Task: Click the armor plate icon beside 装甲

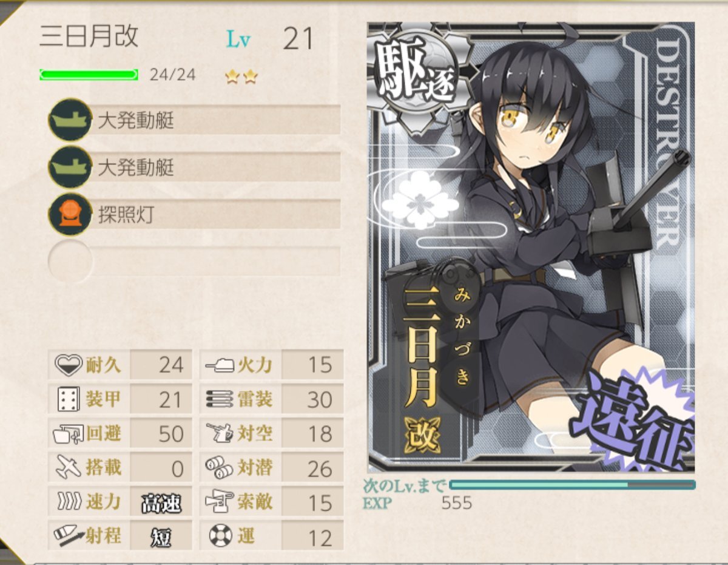Action: (69, 399)
